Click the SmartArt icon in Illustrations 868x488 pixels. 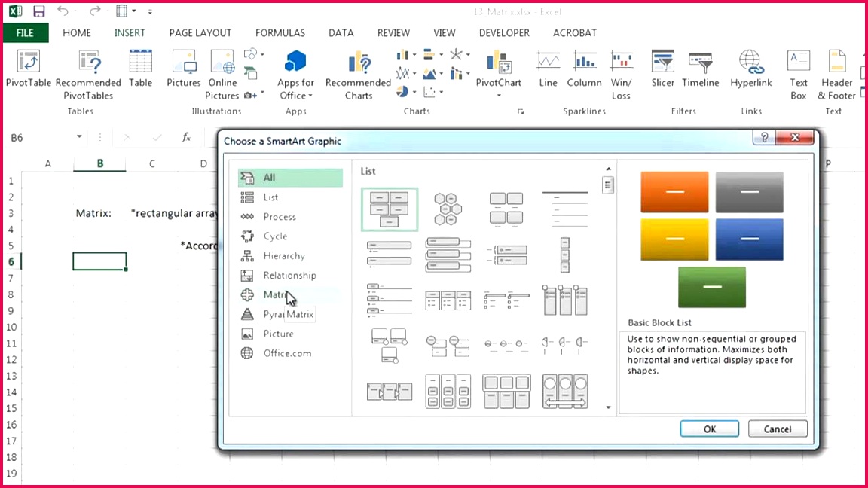tap(251, 74)
